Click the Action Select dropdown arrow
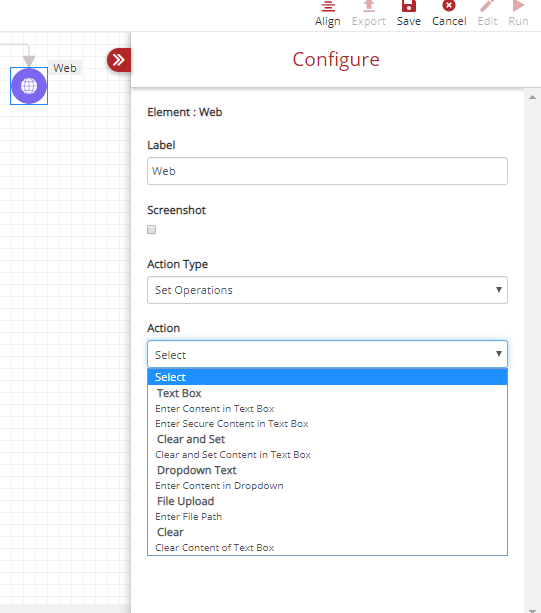This screenshot has width=541, height=613. point(498,354)
